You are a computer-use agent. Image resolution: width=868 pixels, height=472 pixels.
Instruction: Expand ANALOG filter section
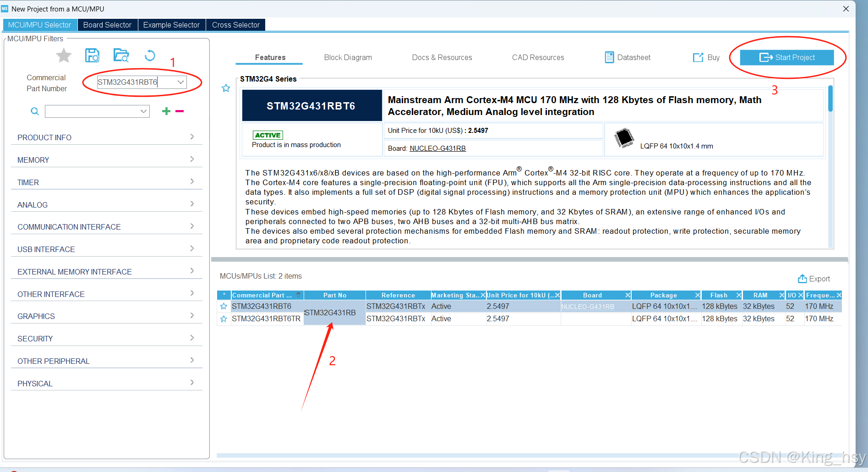tap(106, 204)
